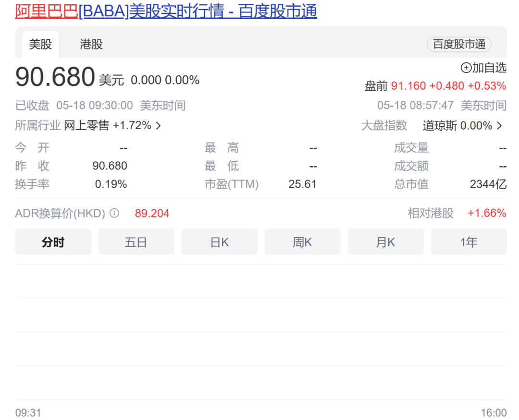Click the 盘前 label
This screenshot has height=420, width=519.
(376, 86)
